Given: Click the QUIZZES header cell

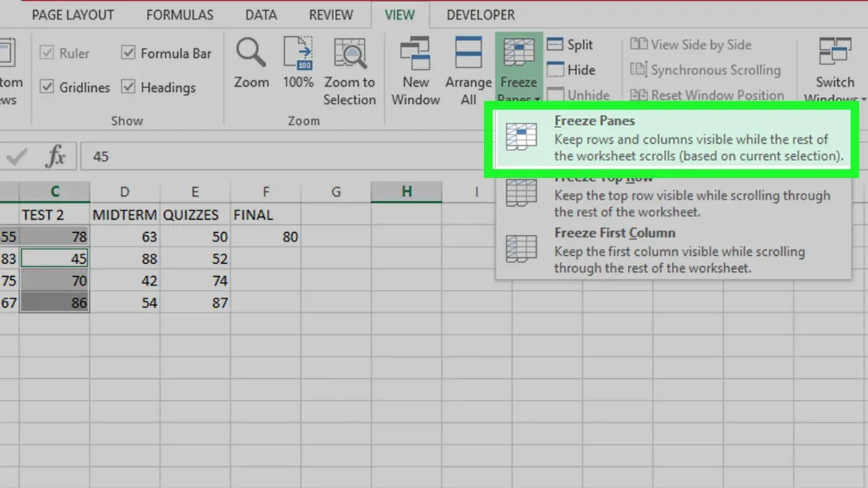Looking at the screenshot, I should tap(195, 215).
